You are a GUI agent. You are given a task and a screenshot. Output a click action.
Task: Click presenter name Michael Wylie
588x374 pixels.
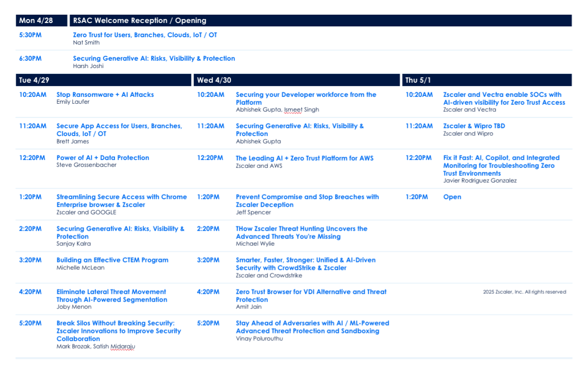pos(255,244)
